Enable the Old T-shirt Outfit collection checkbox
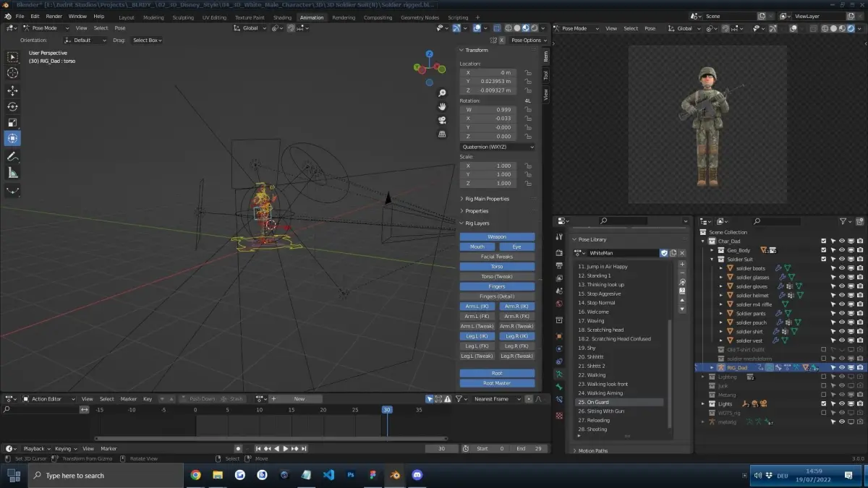The image size is (868, 488). click(823, 350)
